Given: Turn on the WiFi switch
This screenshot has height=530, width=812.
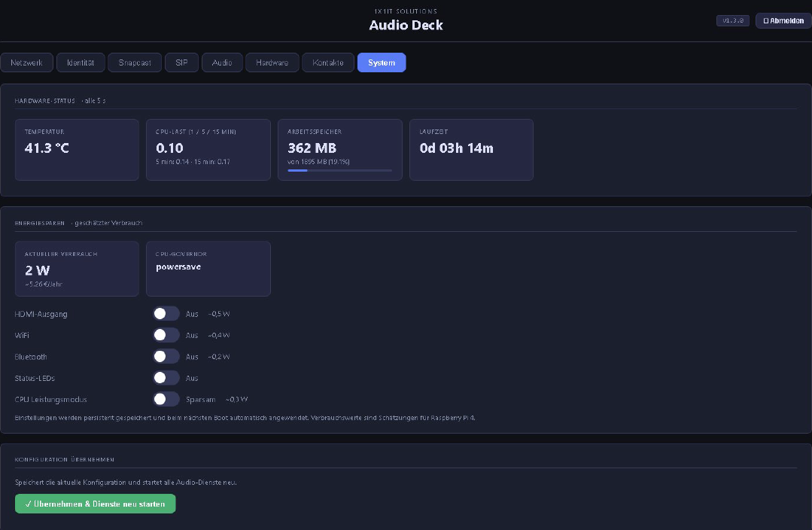Looking at the screenshot, I should tap(166, 334).
